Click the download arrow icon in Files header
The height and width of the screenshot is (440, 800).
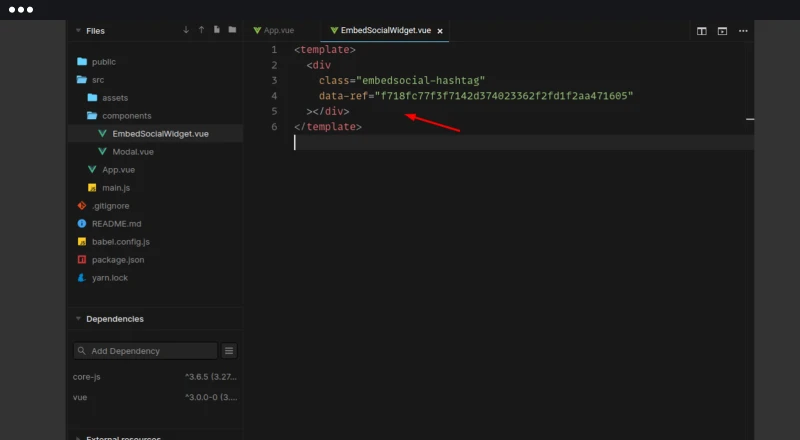click(x=186, y=30)
